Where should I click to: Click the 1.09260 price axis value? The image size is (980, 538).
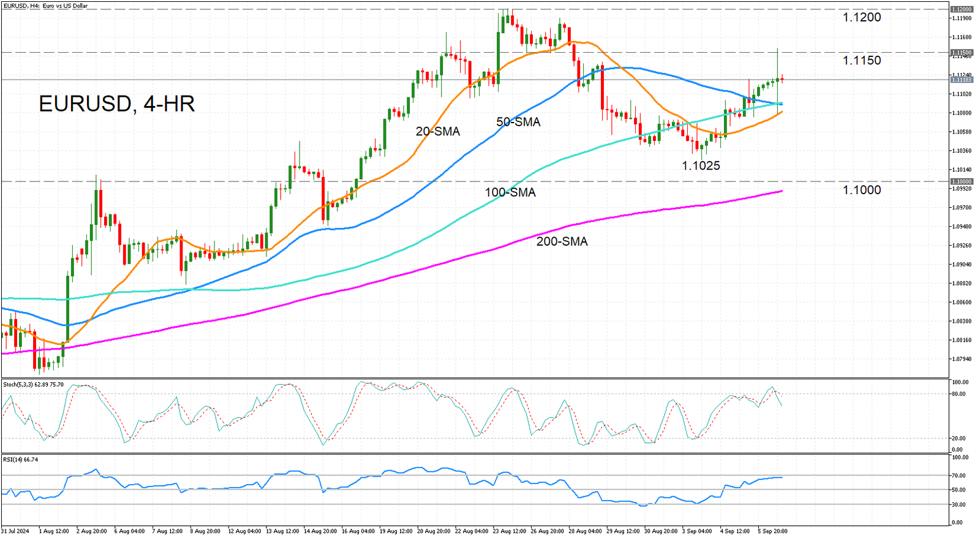pos(962,246)
